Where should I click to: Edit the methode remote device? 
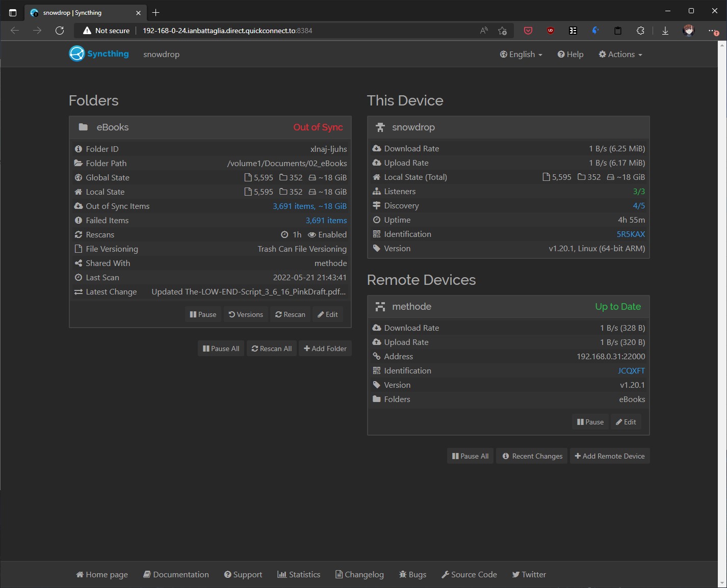pos(626,422)
